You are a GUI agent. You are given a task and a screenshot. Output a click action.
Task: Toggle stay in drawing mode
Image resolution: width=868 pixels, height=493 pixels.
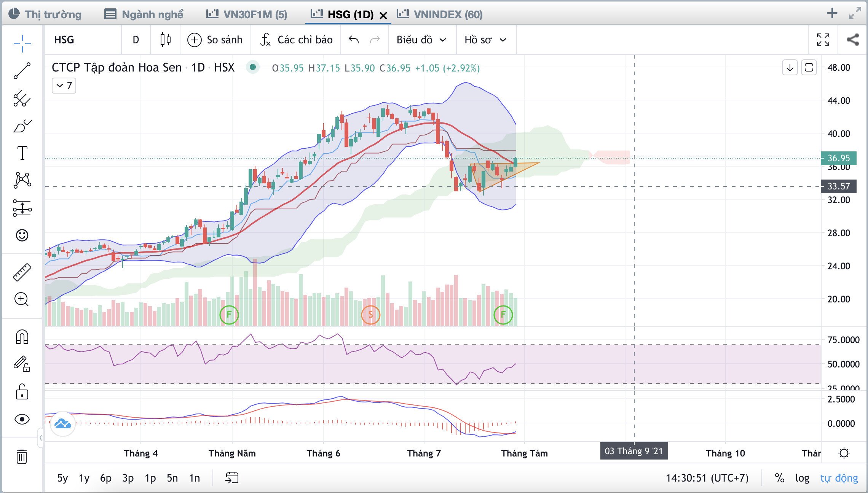point(22,364)
